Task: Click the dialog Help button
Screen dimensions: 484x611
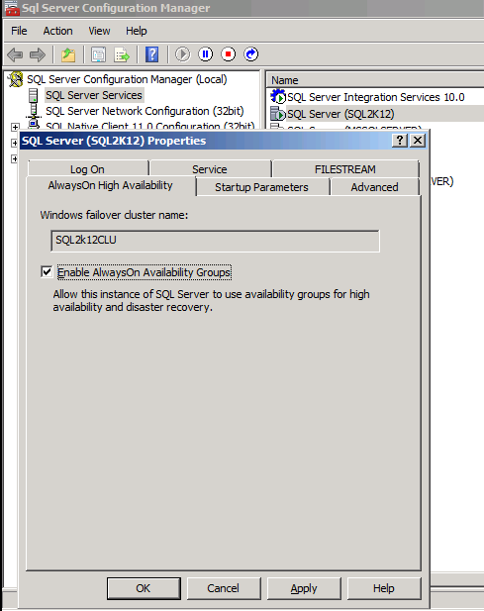Action: coord(384,588)
